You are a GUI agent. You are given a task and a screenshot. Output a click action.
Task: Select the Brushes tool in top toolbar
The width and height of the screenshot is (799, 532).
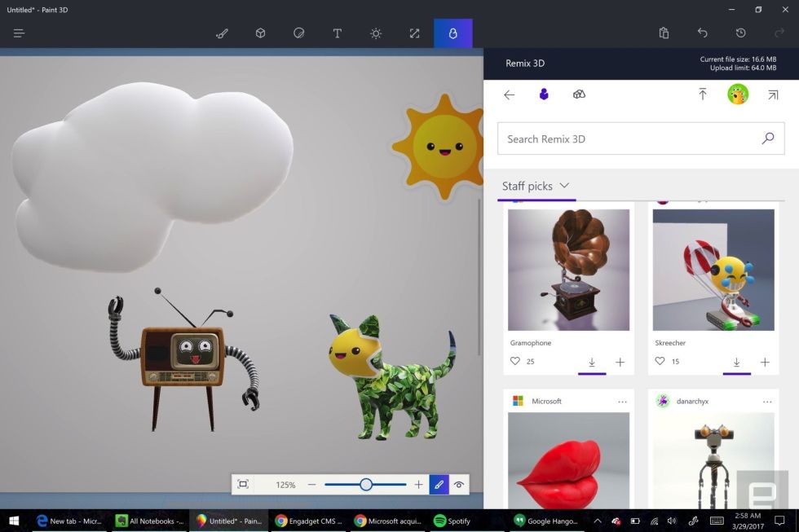click(222, 33)
